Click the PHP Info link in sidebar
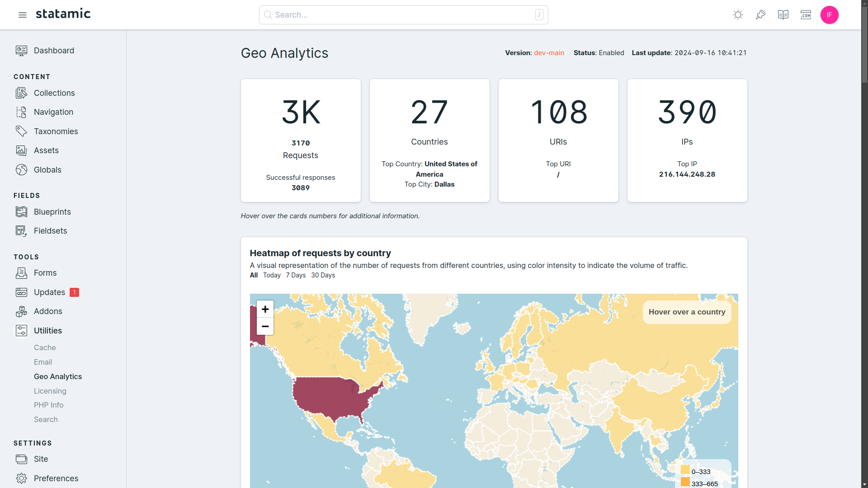Image resolution: width=868 pixels, height=488 pixels. coord(48,404)
